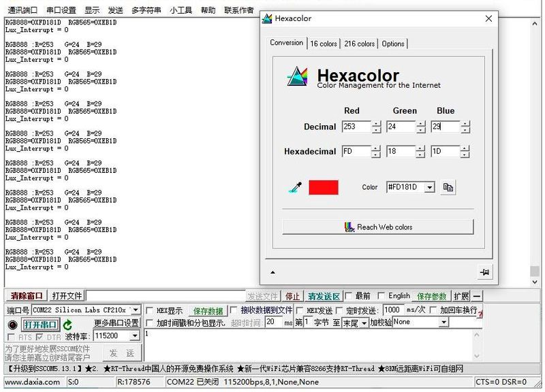The width and height of the screenshot is (545, 392).
Task: Click the round port status indicator icon
Action: [x=12, y=325]
